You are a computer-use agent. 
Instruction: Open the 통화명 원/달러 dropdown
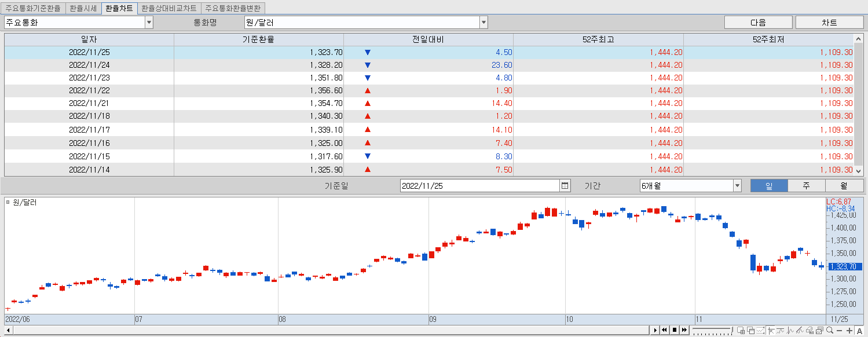tap(484, 23)
